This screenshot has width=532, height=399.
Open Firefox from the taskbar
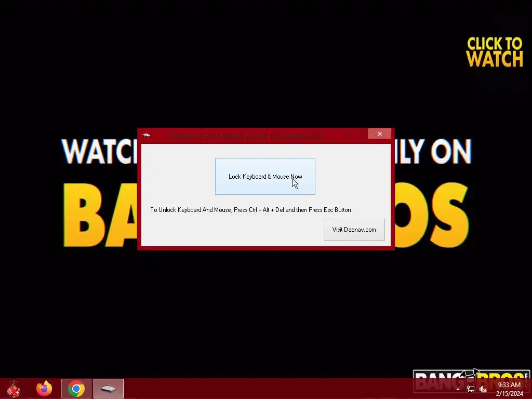[44, 389]
